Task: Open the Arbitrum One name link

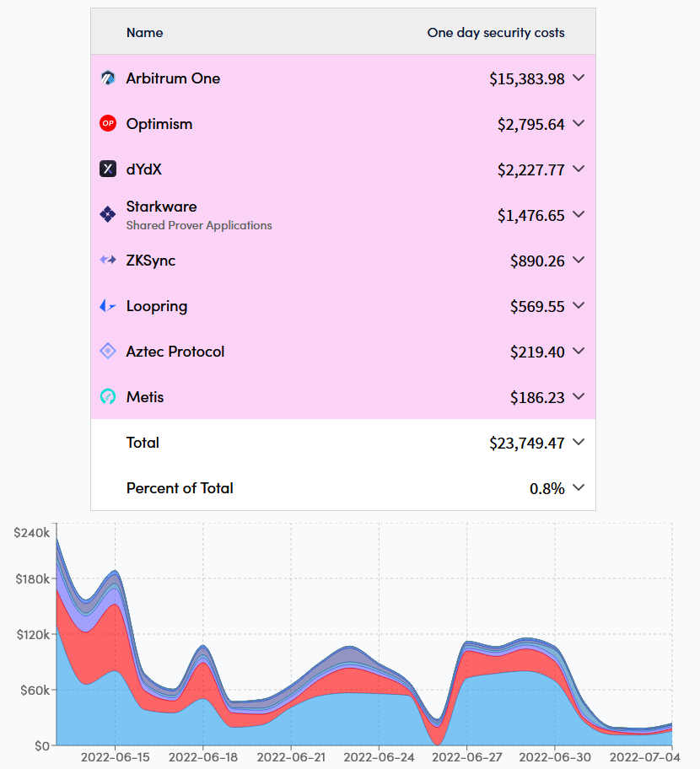Action: pyautogui.click(x=173, y=78)
